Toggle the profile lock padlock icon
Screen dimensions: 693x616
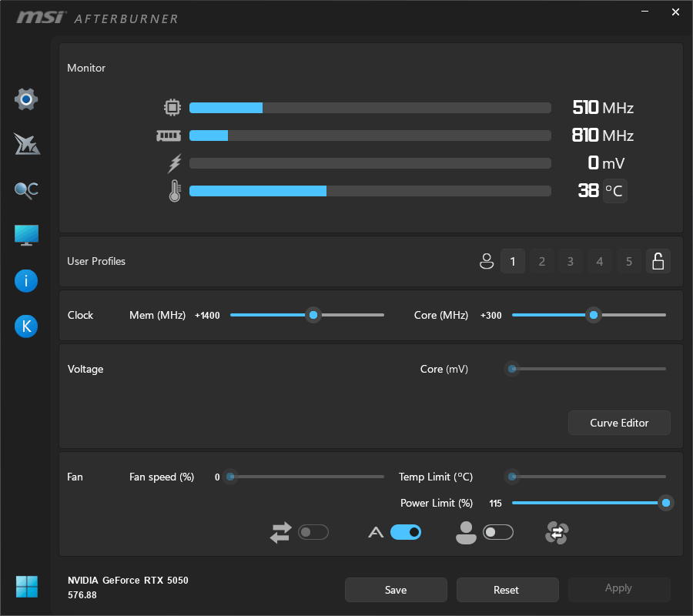pos(658,262)
